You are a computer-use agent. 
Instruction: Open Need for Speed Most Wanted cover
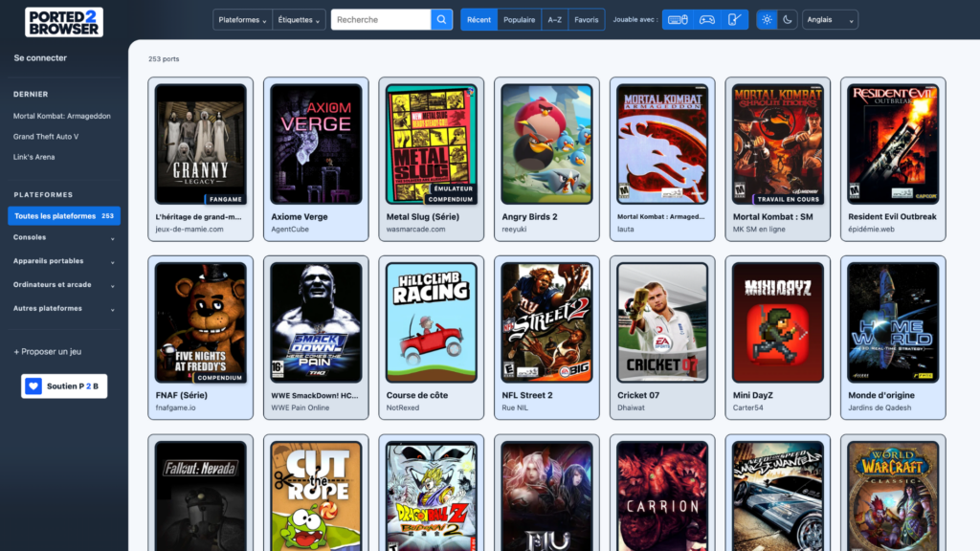point(777,496)
